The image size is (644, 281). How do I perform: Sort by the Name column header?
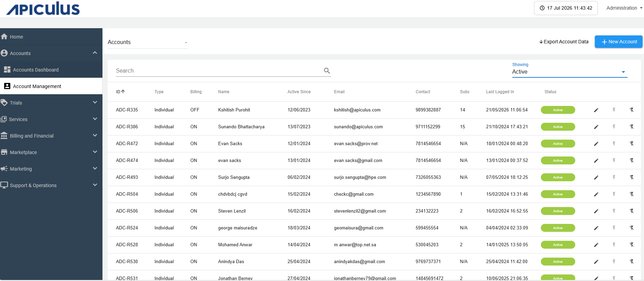pos(224,92)
